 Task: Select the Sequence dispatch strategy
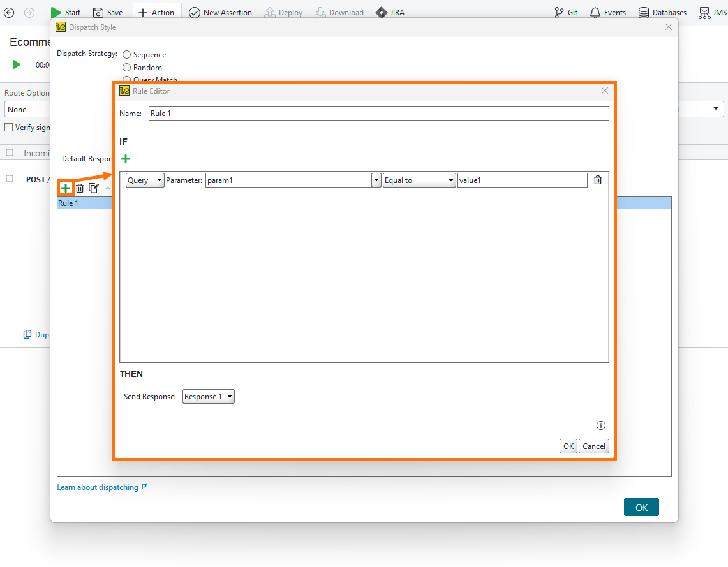tap(126, 54)
